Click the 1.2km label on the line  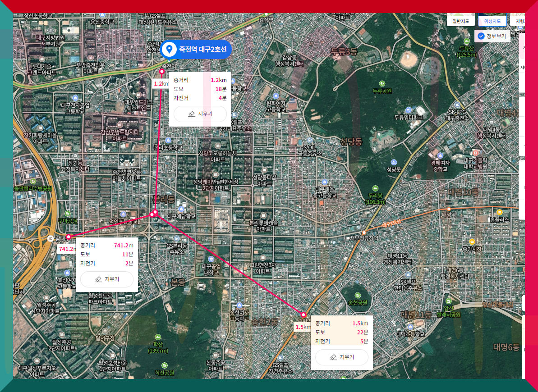[161, 84]
